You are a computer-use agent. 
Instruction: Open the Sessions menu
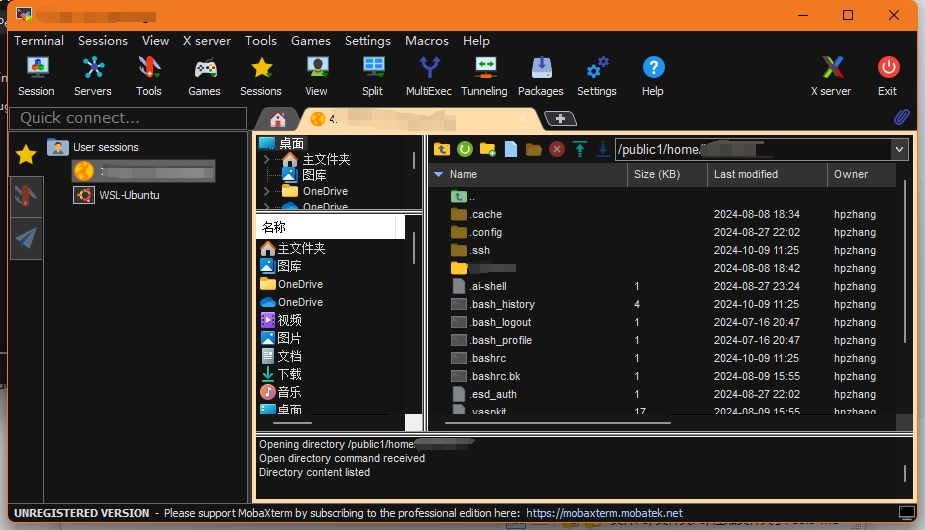tap(103, 41)
